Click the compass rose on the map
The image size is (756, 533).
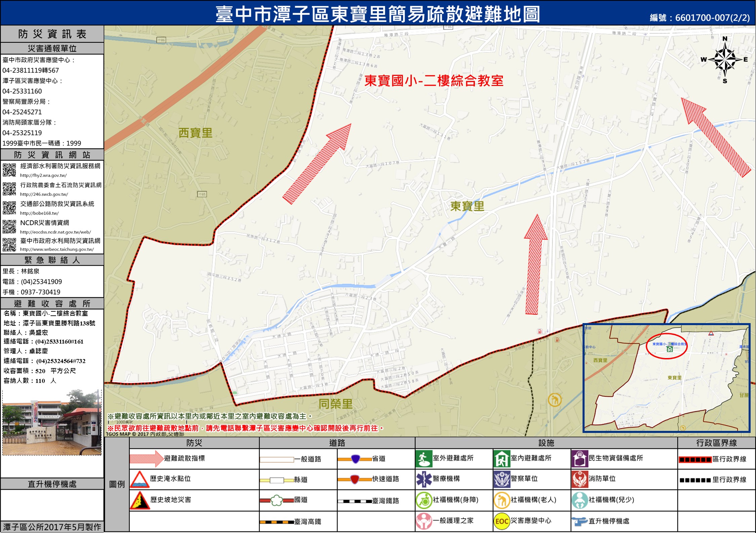(725, 60)
